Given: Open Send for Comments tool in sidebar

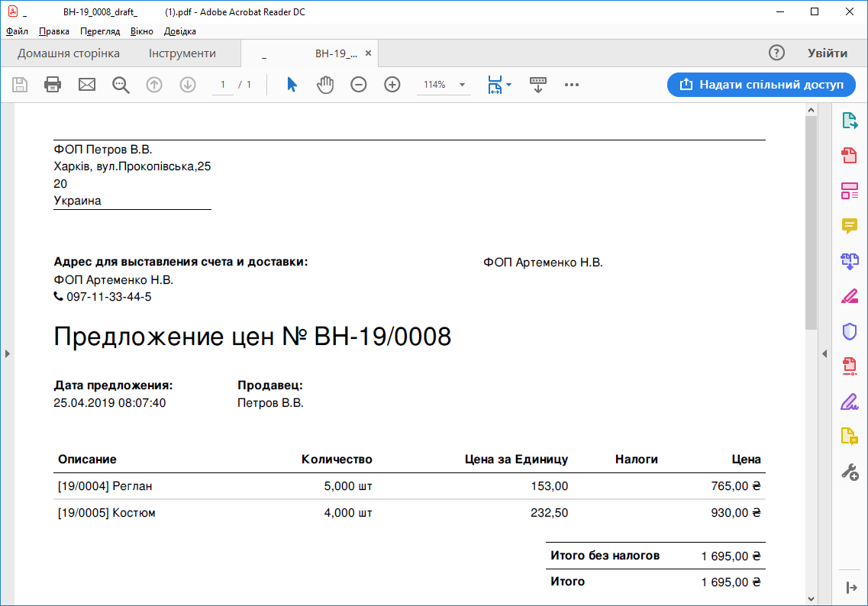Looking at the screenshot, I should point(850,437).
